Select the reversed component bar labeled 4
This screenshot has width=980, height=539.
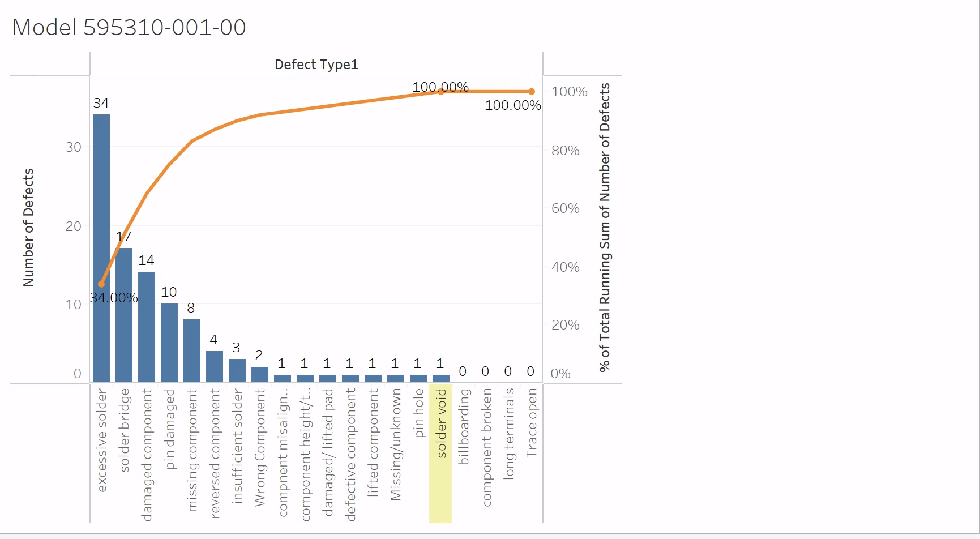tap(215, 366)
